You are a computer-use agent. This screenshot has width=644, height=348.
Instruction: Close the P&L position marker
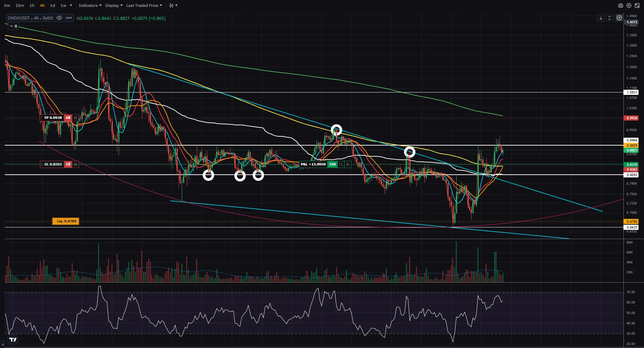(348, 164)
